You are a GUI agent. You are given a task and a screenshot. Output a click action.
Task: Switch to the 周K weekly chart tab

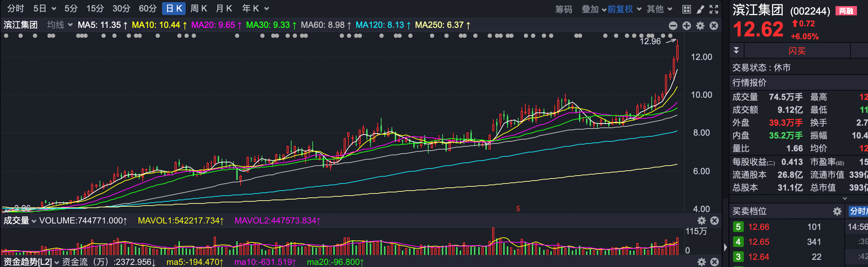pos(198,9)
